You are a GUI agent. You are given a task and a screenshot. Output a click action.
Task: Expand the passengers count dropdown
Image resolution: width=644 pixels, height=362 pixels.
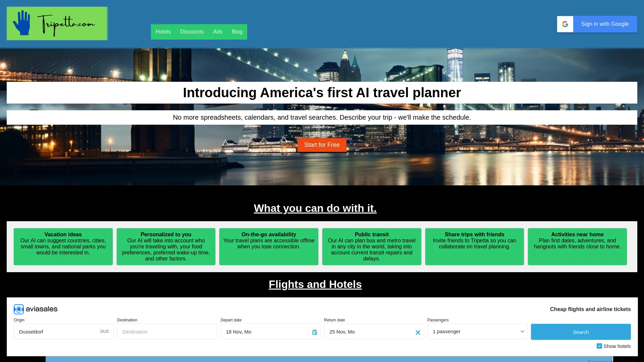(477, 331)
